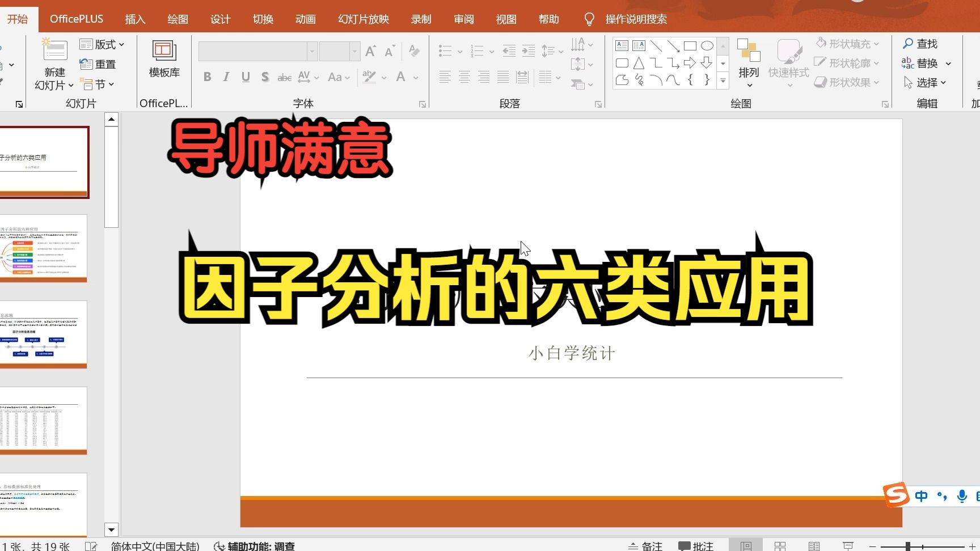The width and height of the screenshot is (980, 551).
Task: Click the numbered list icon
Action: pos(477,51)
